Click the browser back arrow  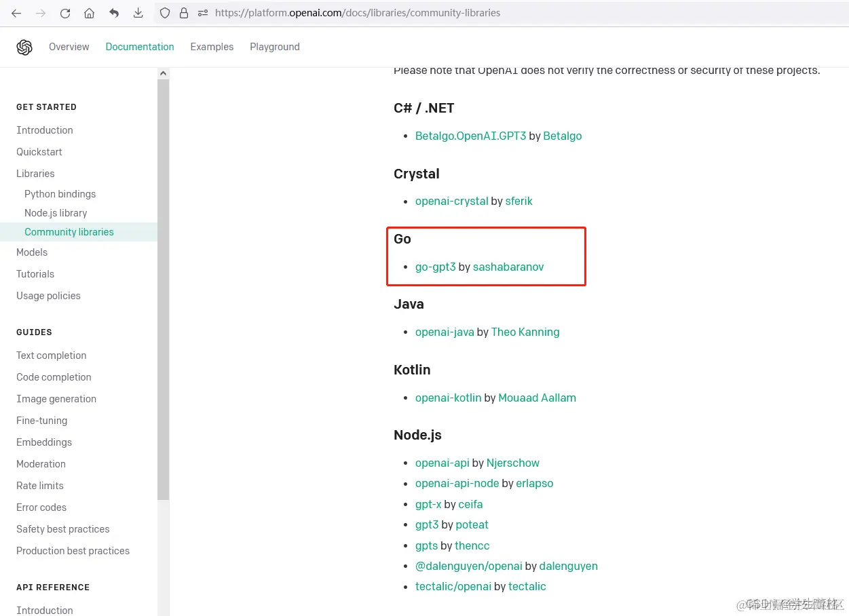coord(16,13)
